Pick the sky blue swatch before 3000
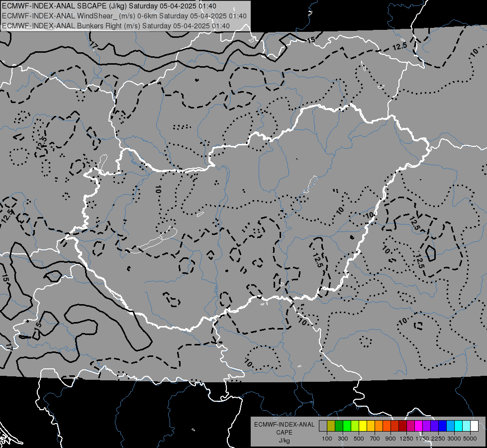487x448 pixels. [x=450, y=426]
